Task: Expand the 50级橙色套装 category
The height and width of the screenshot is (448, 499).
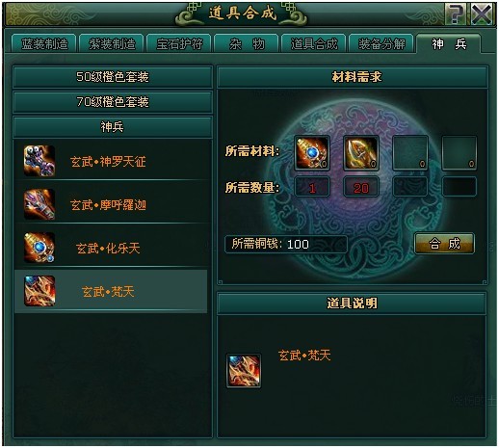Action: [x=113, y=77]
